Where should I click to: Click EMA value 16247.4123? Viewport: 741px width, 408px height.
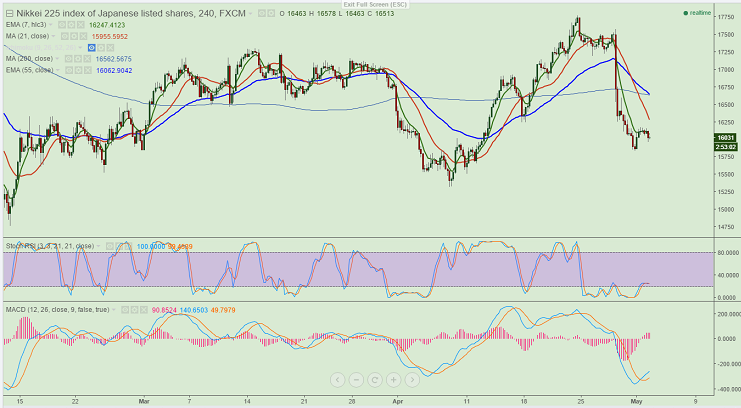click(107, 25)
